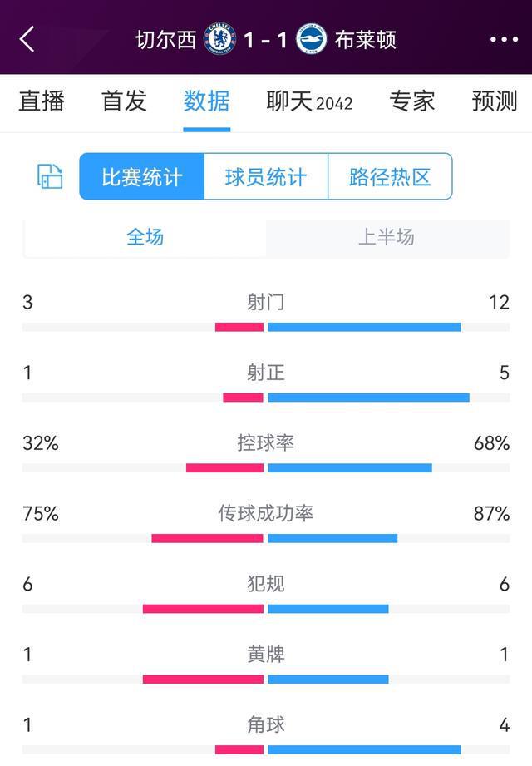Viewport: 532px width, 766px height.
Task: Switch to 球员统计 player statistics
Action: tap(266, 176)
